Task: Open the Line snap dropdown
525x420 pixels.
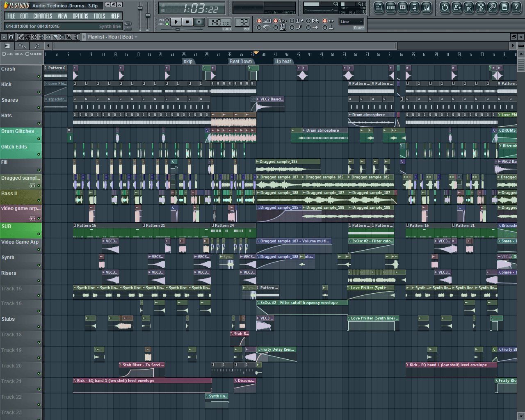Action: pos(351,22)
